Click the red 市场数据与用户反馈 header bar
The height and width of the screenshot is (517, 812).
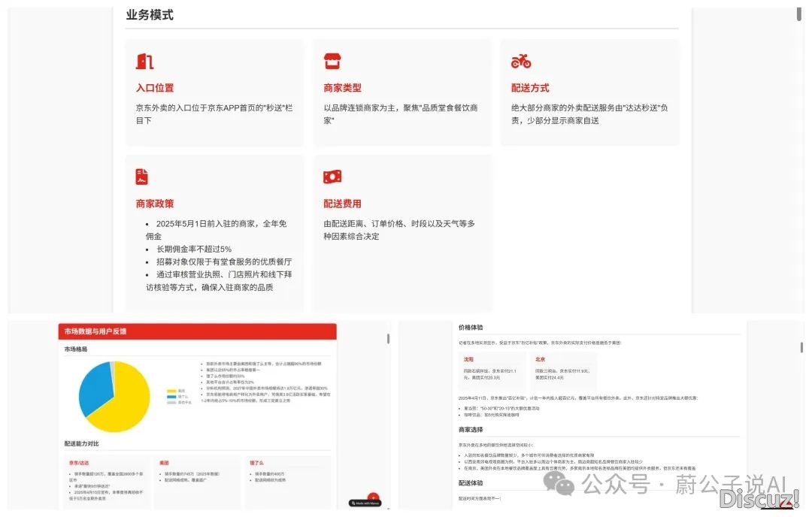point(197,331)
